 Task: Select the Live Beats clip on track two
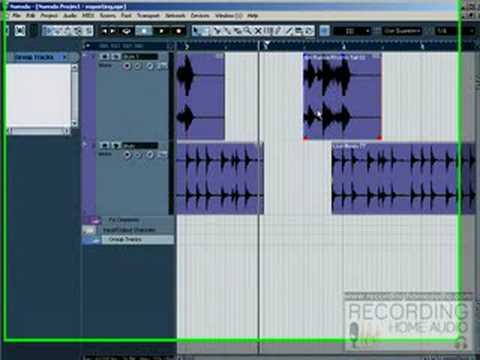[x=404, y=178]
